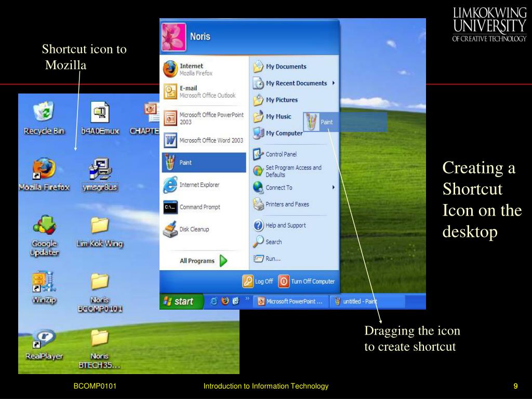Open the ymsgr8us installer icon
This screenshot has height=399, width=532.
point(100,175)
